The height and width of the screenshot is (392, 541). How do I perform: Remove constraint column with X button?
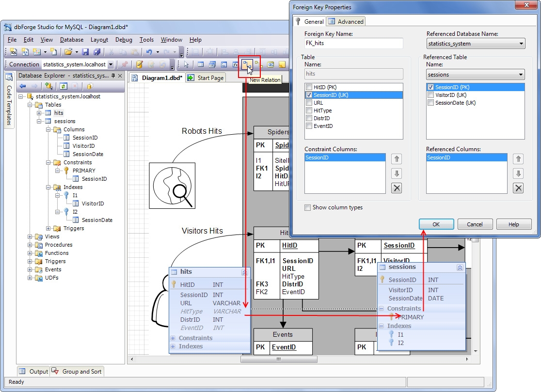tap(397, 188)
